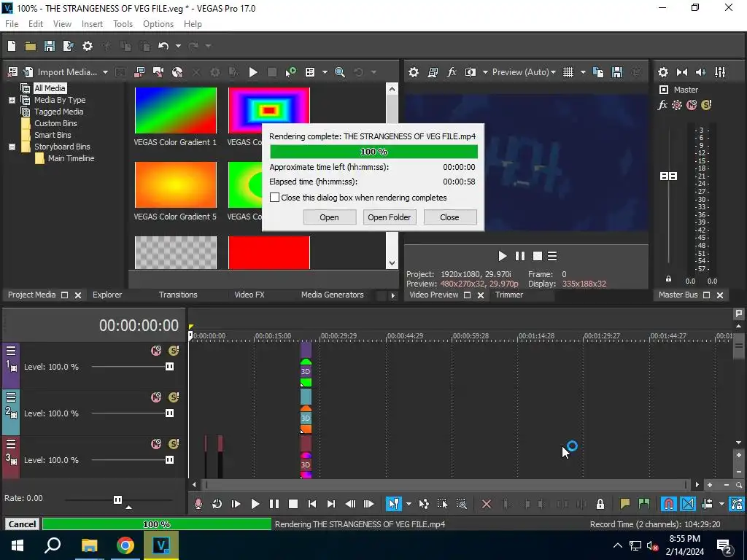747x560 pixels.
Task: Toggle Enable Snapping magnet icon
Action: pyautogui.click(x=669, y=504)
